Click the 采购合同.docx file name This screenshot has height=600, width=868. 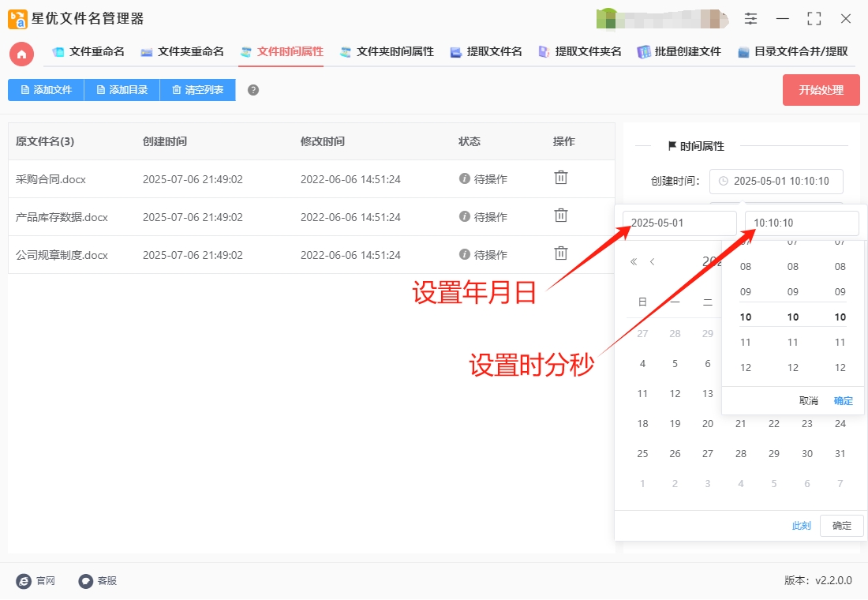51,179
